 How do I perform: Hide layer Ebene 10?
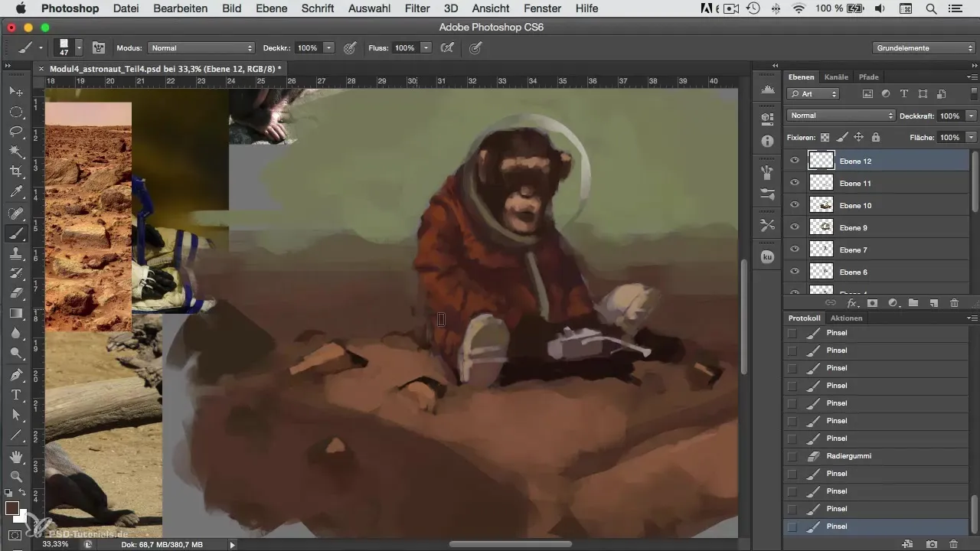[795, 205]
